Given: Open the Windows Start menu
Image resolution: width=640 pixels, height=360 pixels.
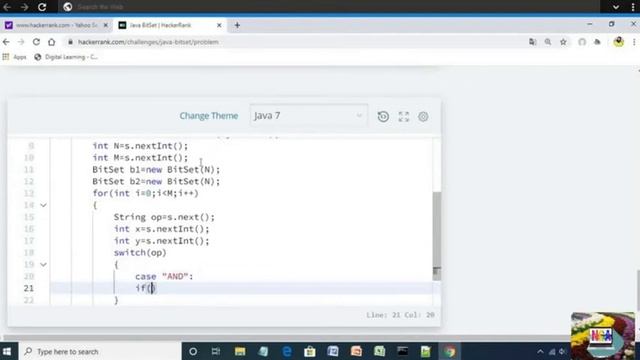Looking at the screenshot, I should [7, 351].
